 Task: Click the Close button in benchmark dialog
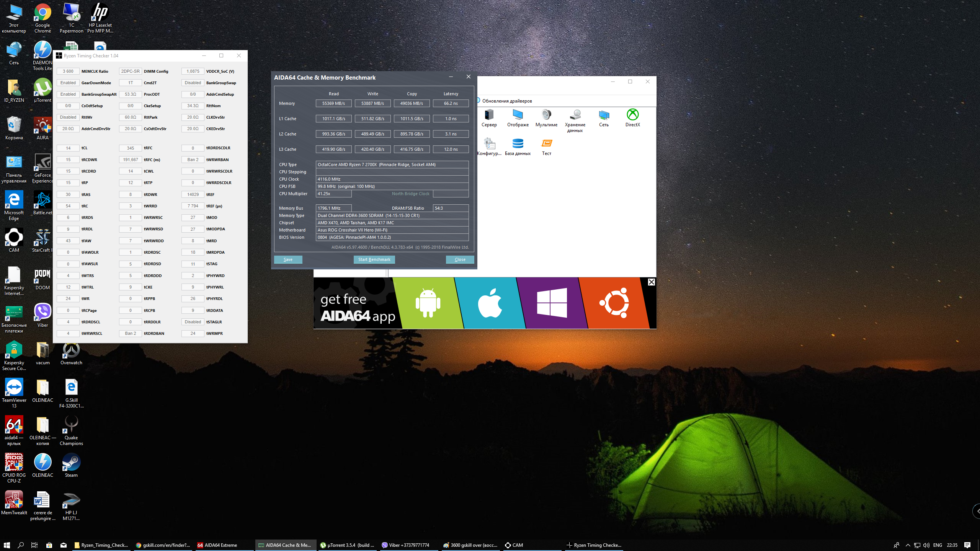coord(460,259)
